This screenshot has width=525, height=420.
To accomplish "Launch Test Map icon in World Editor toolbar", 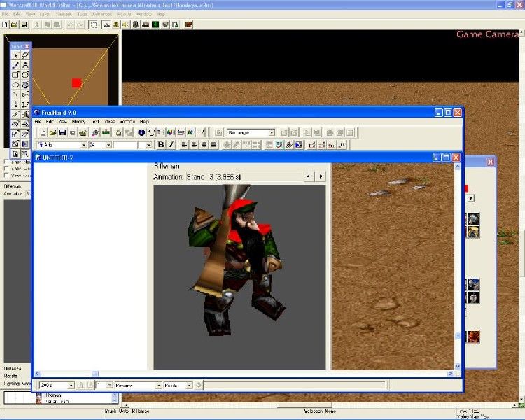I will click(188, 24).
